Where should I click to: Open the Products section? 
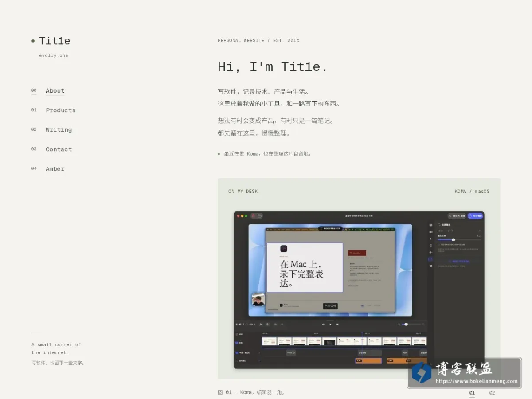tap(61, 110)
